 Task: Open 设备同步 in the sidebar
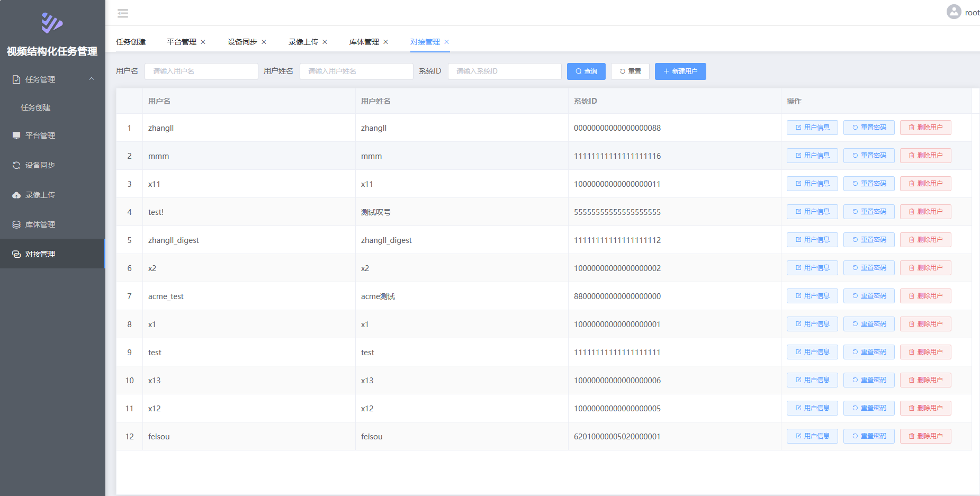point(52,165)
